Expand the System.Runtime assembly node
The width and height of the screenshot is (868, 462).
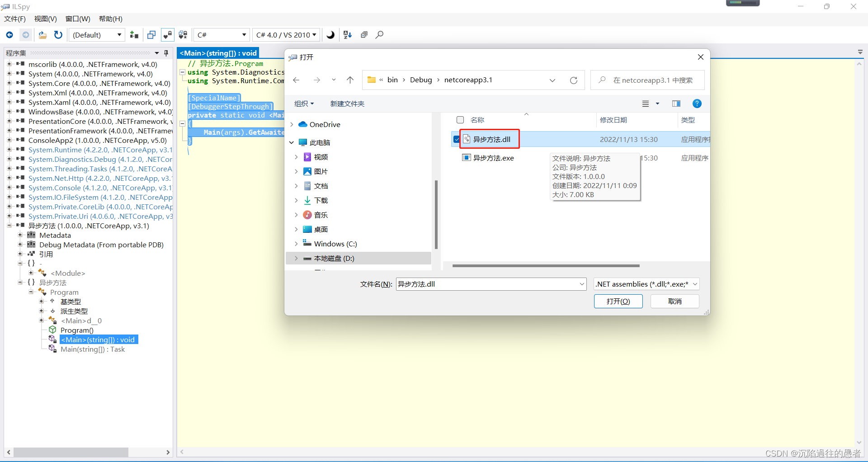[9, 150]
